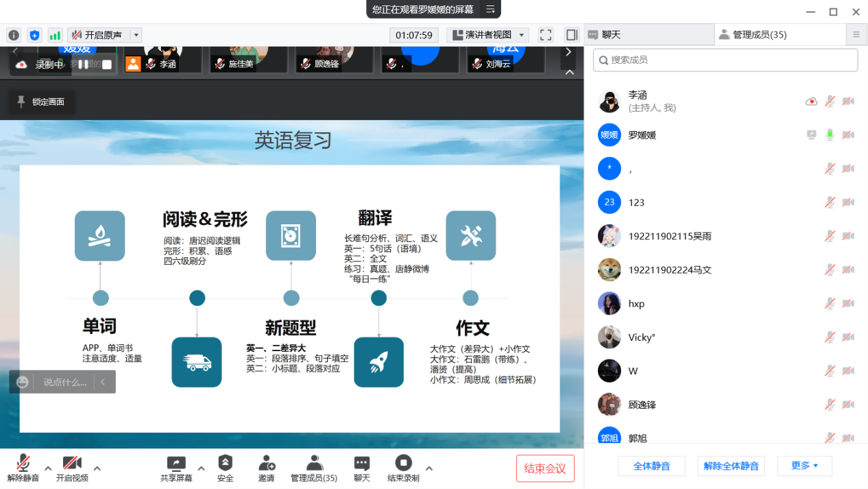Pause recording using the pause control

point(83,64)
